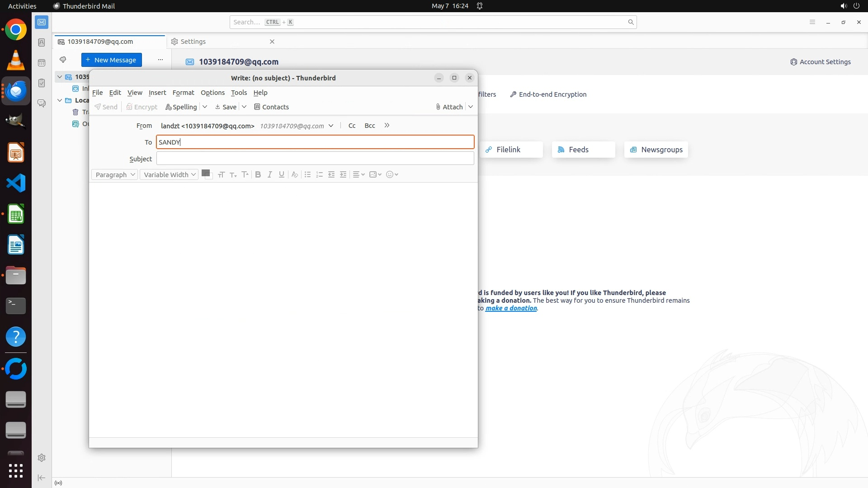Expand the Save options arrow
The image size is (868, 488).
pos(244,107)
